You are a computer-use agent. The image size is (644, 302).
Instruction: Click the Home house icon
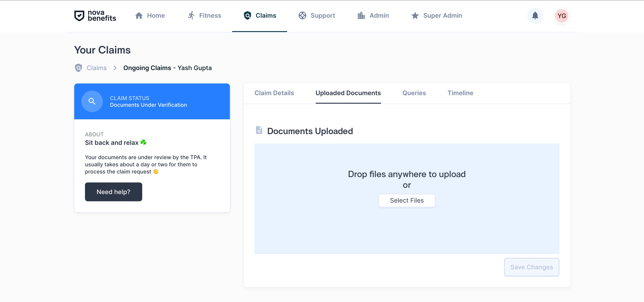pos(139,15)
